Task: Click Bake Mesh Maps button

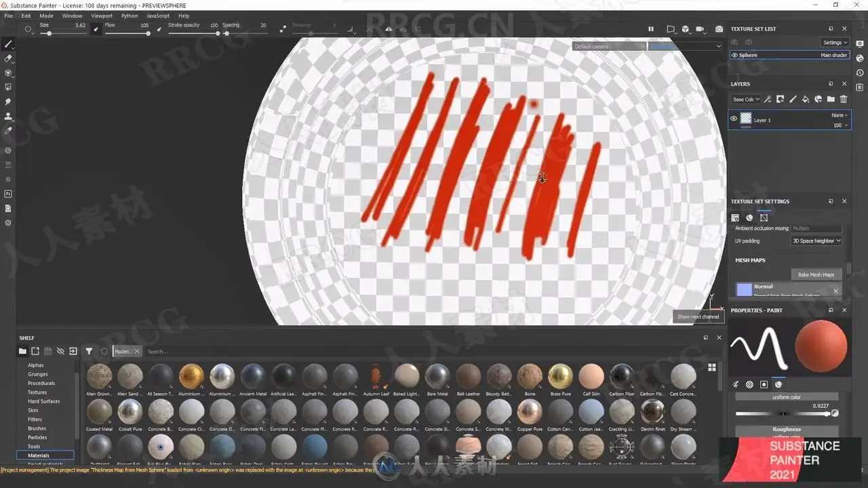Action: [816, 274]
